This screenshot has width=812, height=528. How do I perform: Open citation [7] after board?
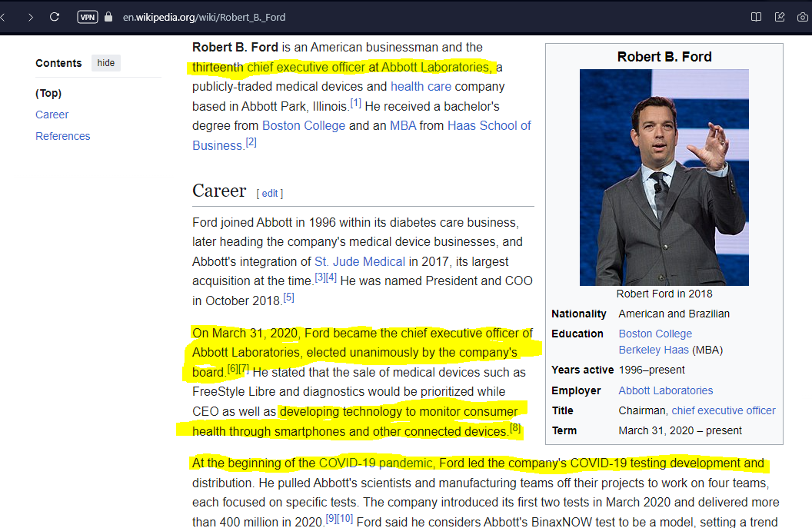[244, 369]
